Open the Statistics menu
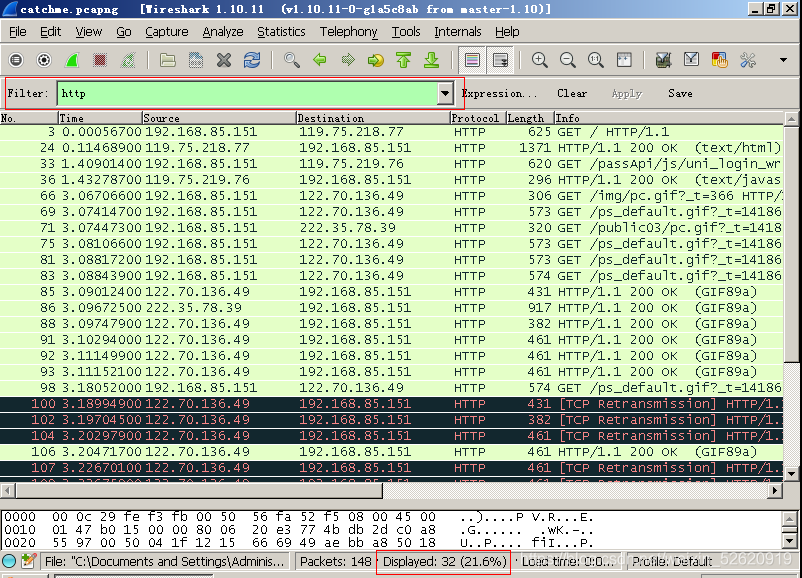Viewport: 802px width, 578px height. pyautogui.click(x=281, y=32)
